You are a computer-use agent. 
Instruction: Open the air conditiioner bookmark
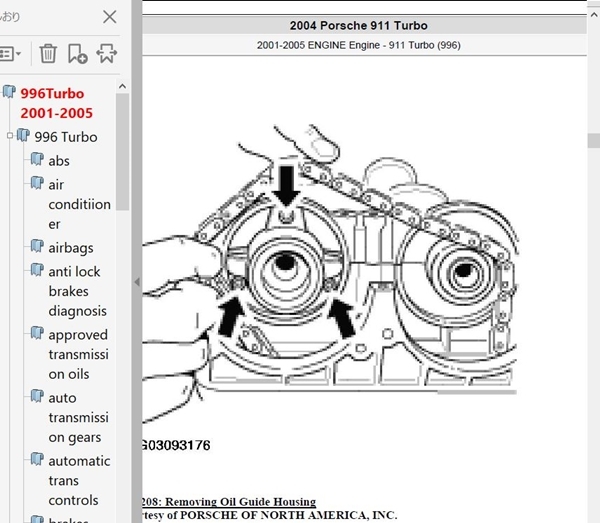pyautogui.click(x=80, y=204)
